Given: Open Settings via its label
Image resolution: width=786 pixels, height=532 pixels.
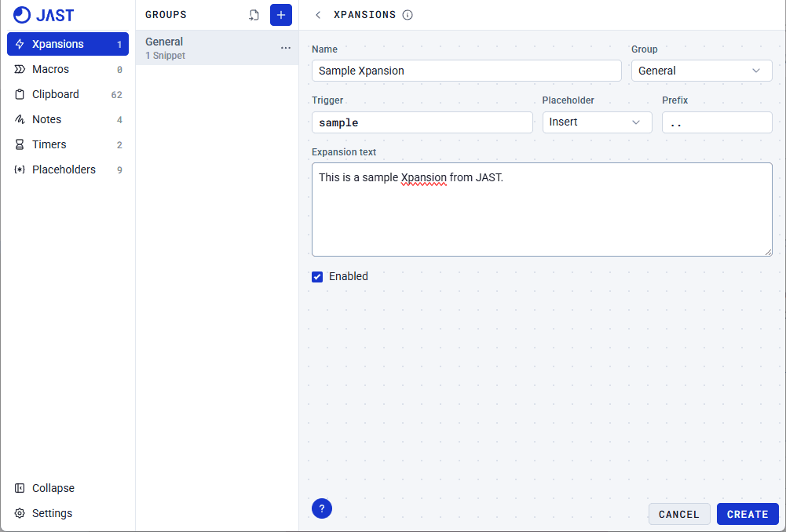Looking at the screenshot, I should 52,513.
